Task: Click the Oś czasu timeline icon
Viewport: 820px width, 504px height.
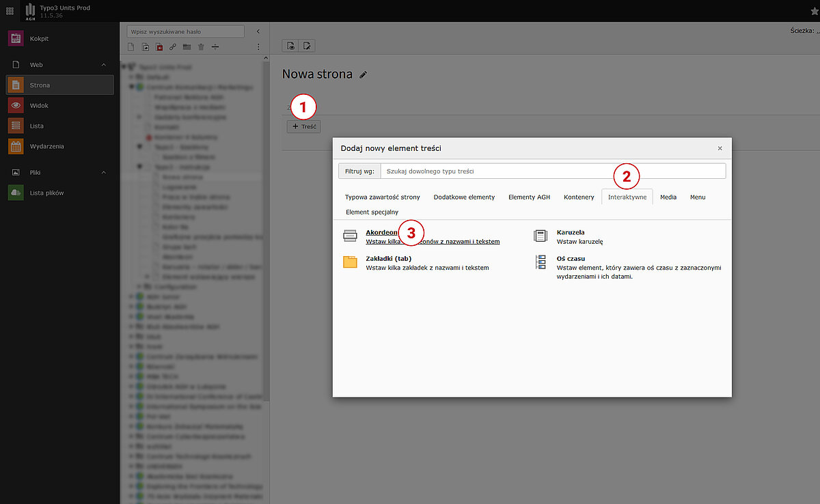Action: (541, 262)
